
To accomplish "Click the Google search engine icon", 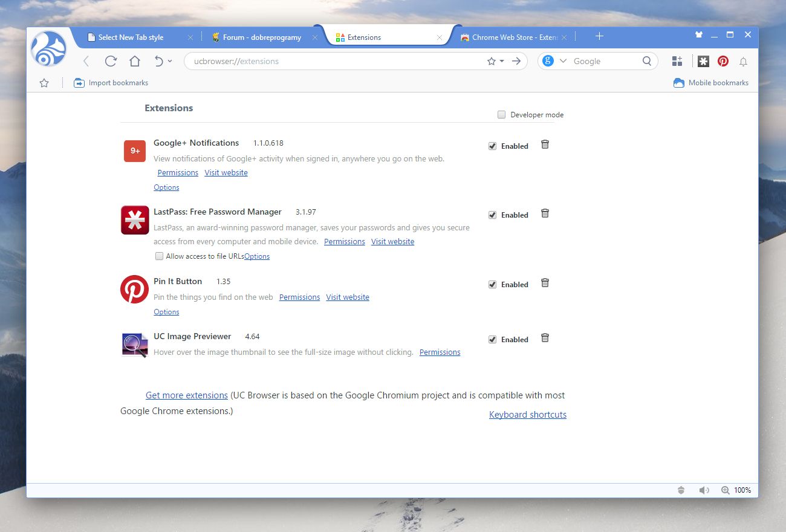I will pyautogui.click(x=548, y=61).
